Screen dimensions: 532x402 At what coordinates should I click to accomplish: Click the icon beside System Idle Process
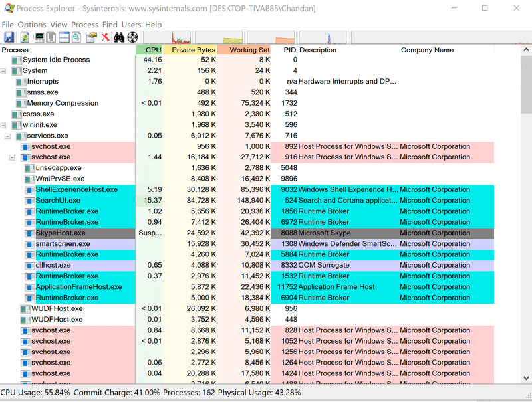[17, 60]
